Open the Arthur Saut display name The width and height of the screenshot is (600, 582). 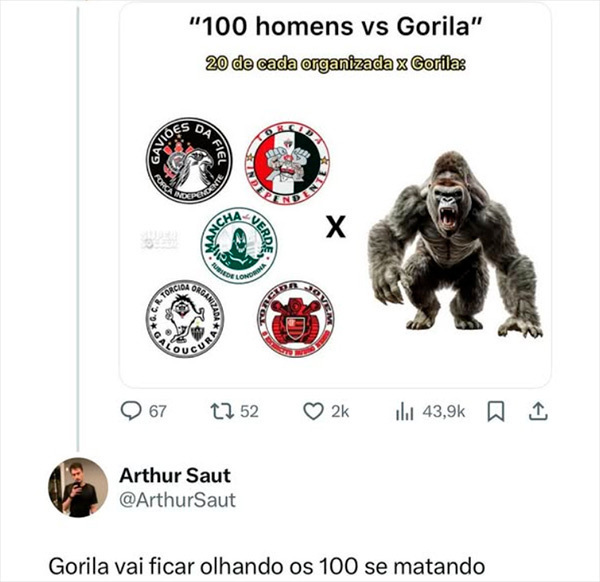point(175,476)
